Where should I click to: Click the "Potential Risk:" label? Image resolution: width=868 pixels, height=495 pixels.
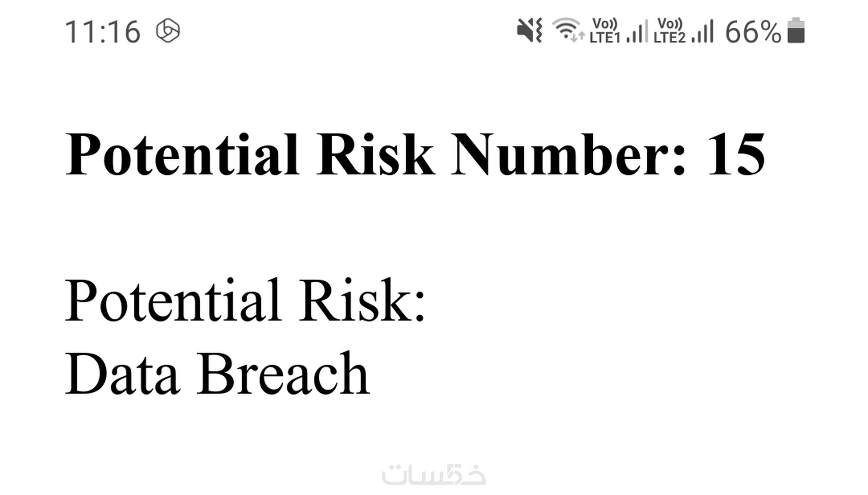pos(245,300)
